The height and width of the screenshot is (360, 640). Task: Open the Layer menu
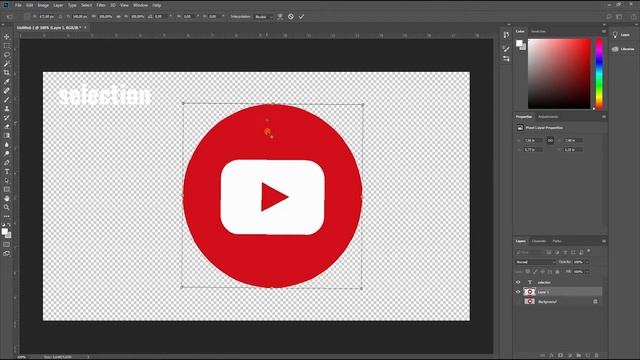[58, 5]
